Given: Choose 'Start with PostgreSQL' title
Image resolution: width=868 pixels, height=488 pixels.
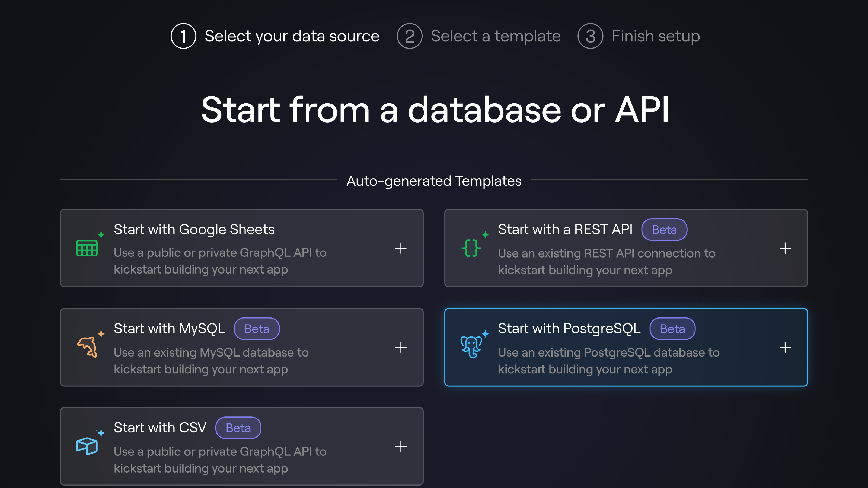Looking at the screenshot, I should click(x=569, y=329).
